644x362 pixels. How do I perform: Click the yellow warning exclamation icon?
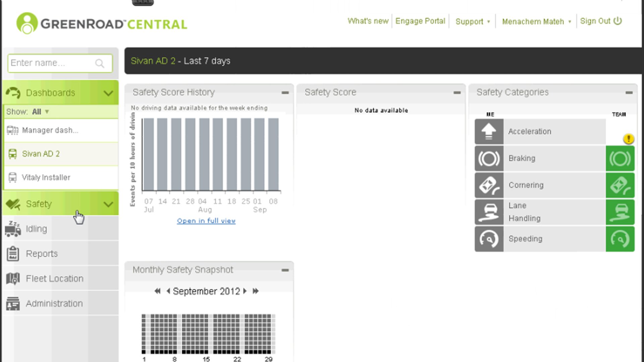[628, 139]
